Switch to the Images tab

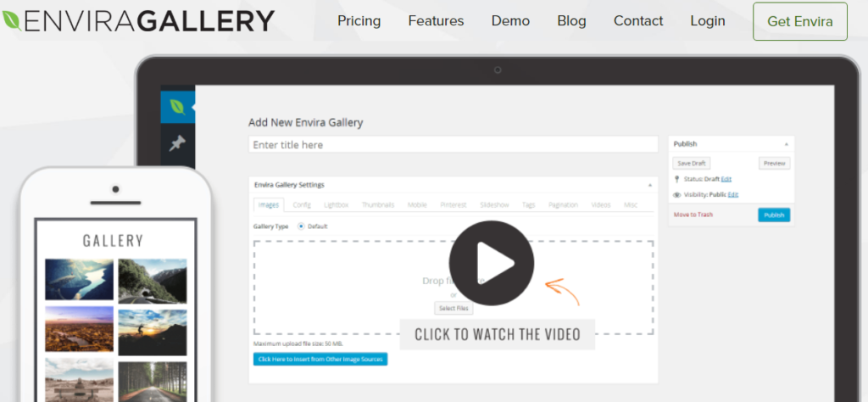[x=269, y=205]
